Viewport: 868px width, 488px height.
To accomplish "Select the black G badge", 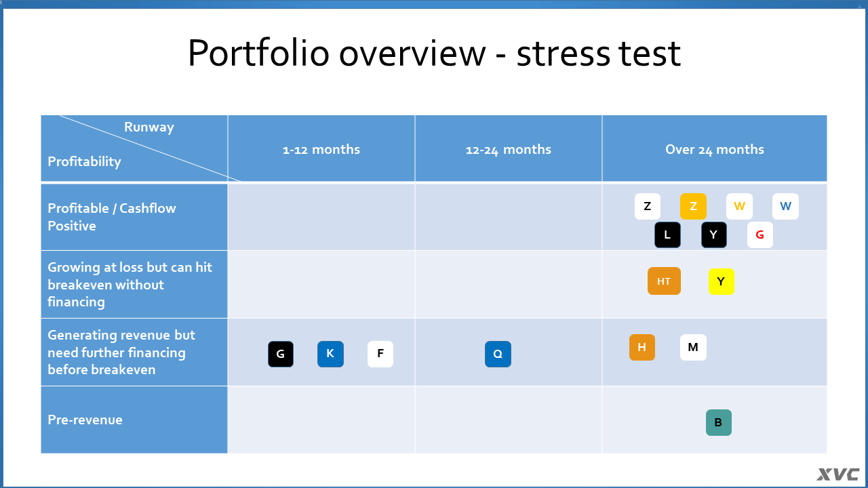I will [281, 354].
